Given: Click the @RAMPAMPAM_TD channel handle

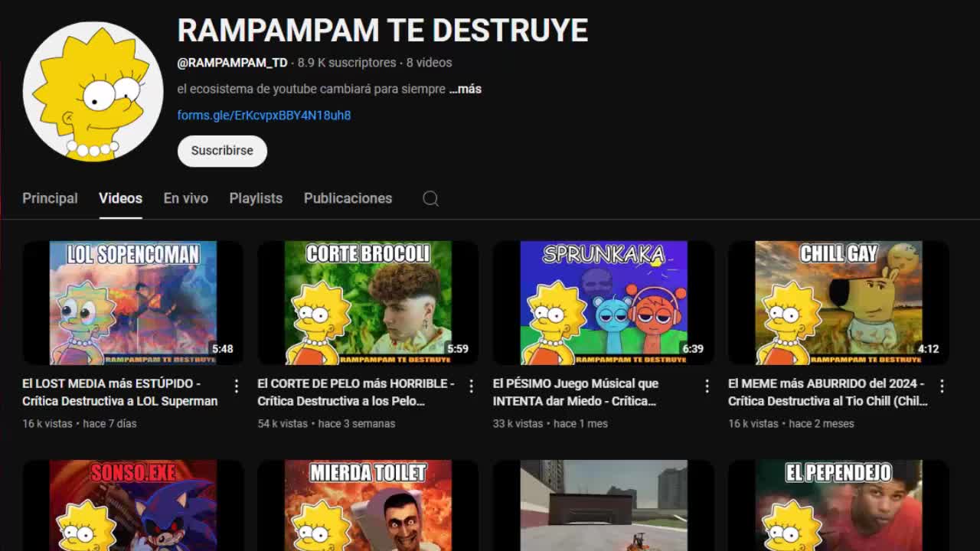Looking at the screenshot, I should point(232,63).
